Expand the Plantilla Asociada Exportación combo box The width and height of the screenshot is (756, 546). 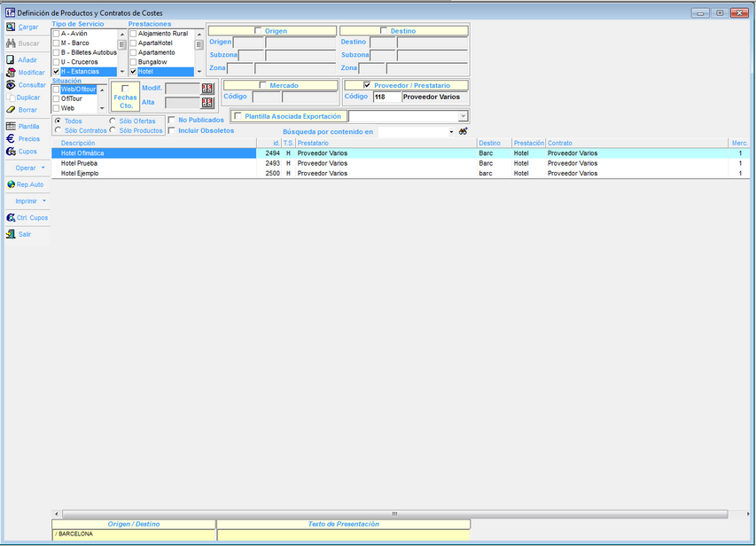pos(463,116)
